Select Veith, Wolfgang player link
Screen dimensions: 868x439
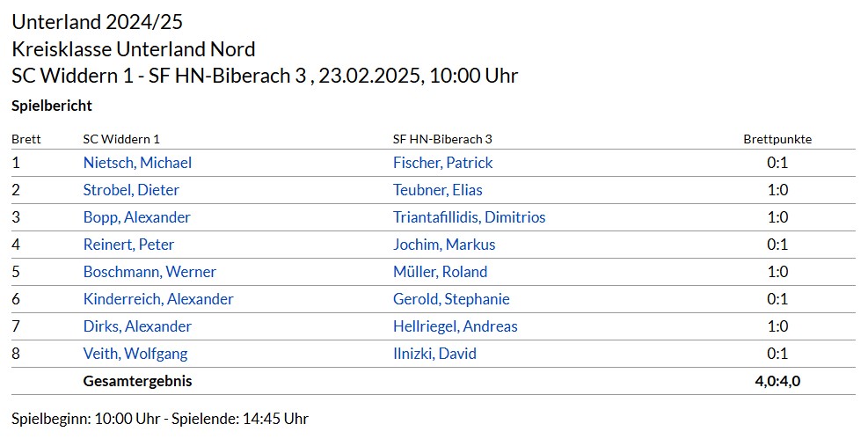pyautogui.click(x=135, y=353)
